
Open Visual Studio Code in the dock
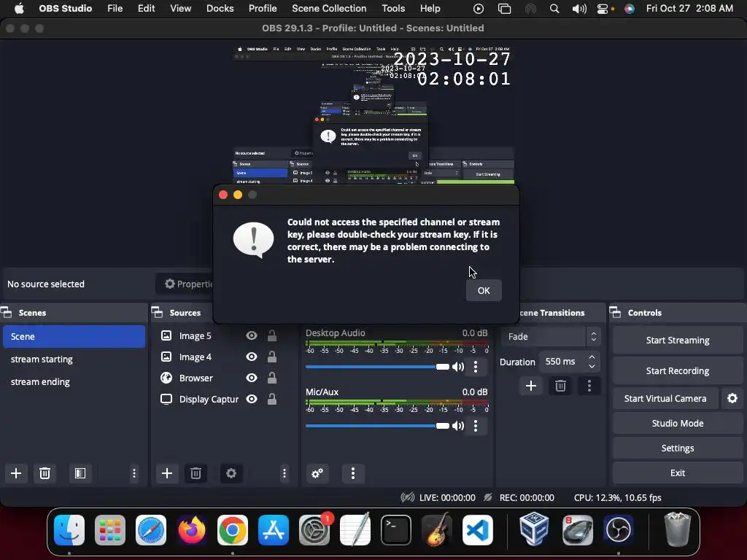[478, 530]
